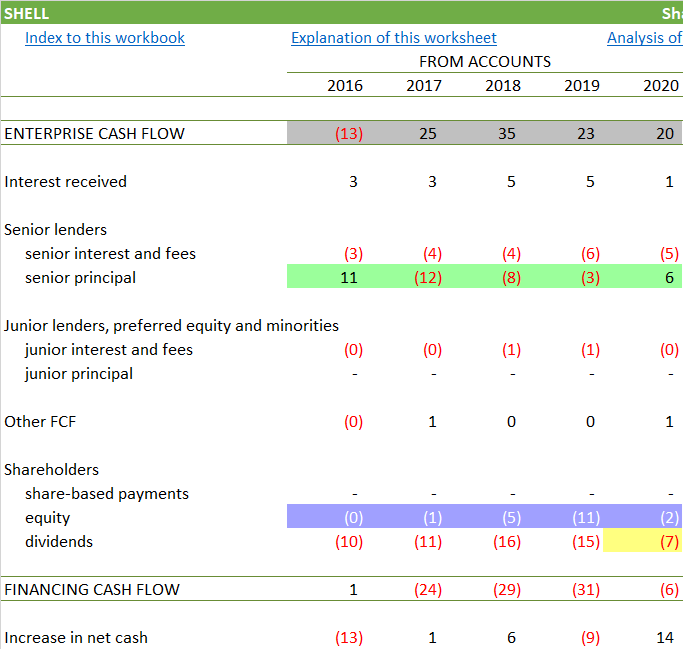Select Enterprise Cash Flow 2017 value 25
This screenshot has width=683, height=649.
428,133
